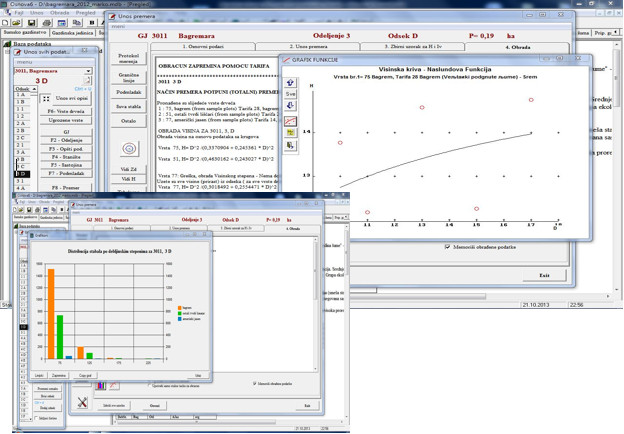Click the Protokol merenja button

point(129,58)
